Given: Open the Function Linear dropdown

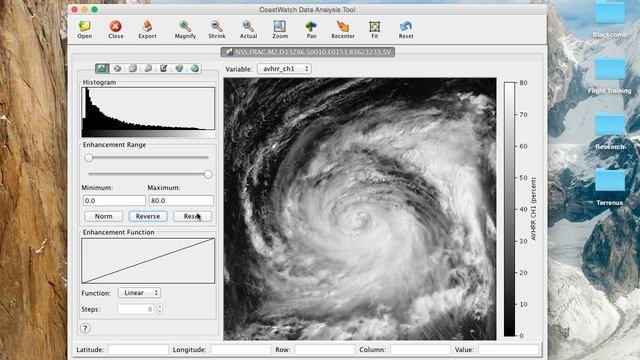Looking at the screenshot, I should click(x=140, y=293).
